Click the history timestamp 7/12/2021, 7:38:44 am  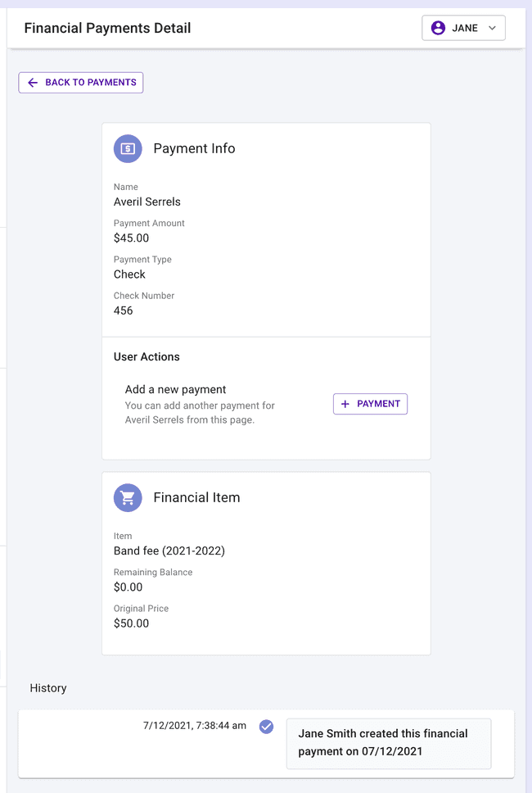pyautogui.click(x=194, y=726)
